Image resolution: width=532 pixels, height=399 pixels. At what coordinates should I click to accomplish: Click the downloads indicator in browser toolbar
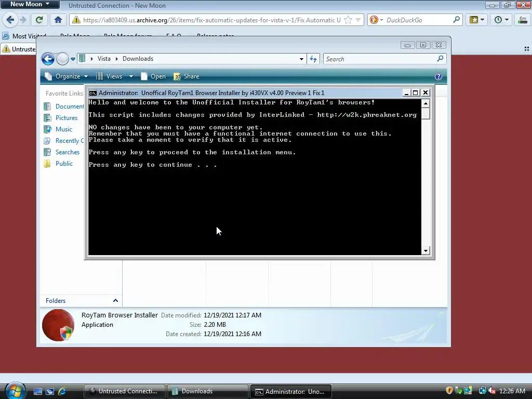523,20
